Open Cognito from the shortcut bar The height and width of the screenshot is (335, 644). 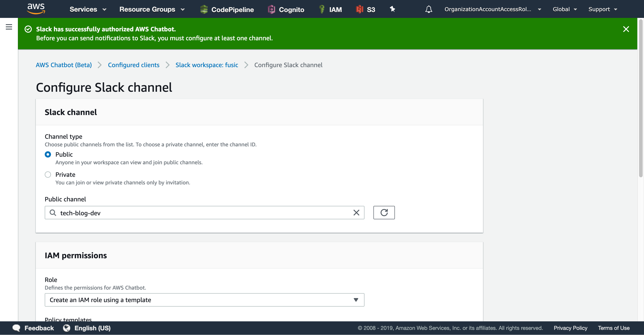286,9
